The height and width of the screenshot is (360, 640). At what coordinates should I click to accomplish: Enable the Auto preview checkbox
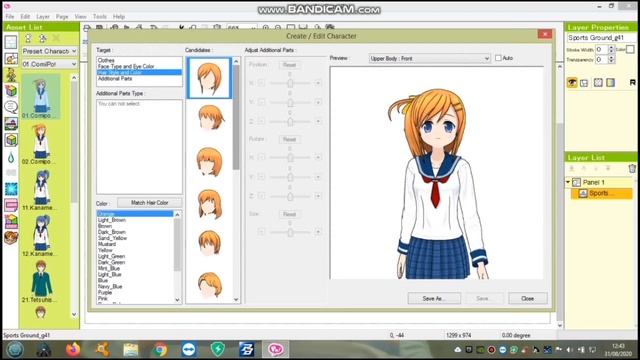click(498, 58)
